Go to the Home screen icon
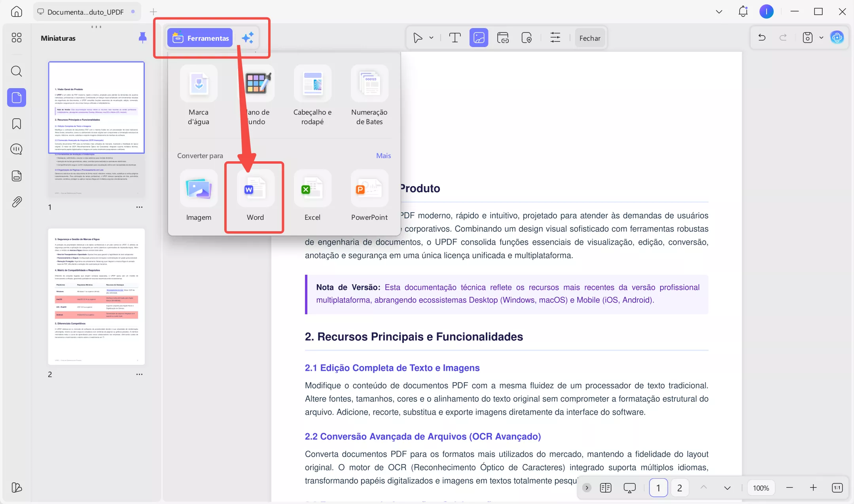Screen dimensions: 854x504 (16, 11)
